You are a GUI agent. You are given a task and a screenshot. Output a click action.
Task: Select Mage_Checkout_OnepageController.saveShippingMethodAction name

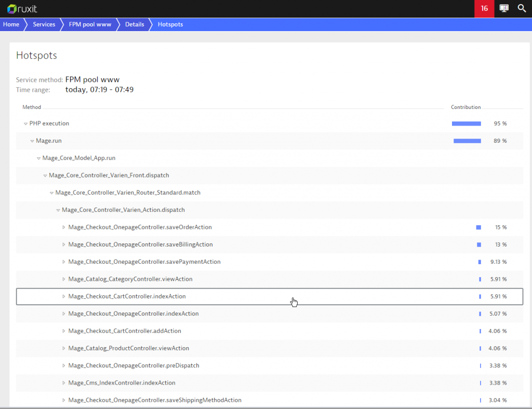[x=155, y=400]
